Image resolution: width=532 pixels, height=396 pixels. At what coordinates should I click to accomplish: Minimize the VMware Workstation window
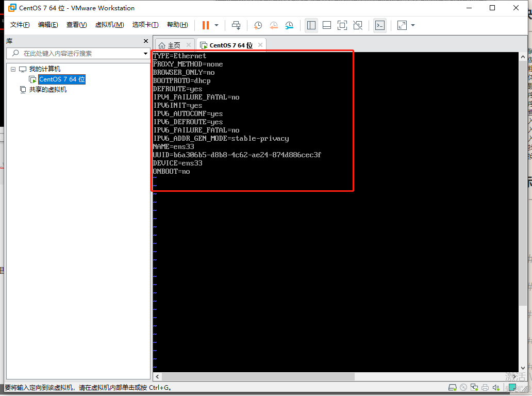(x=469, y=8)
